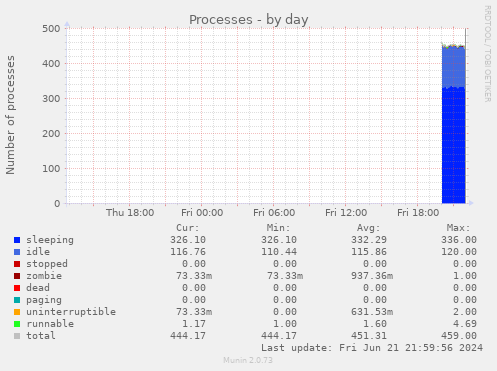Click the 200 y-axis tick label
Image resolution: width=497 pixels, height=371 pixels.
(x=51, y=134)
